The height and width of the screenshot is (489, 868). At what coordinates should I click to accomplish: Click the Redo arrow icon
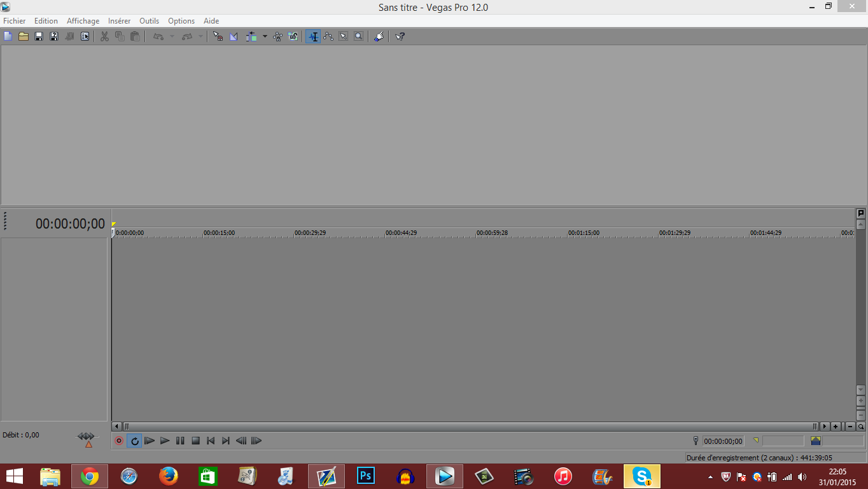tap(187, 36)
